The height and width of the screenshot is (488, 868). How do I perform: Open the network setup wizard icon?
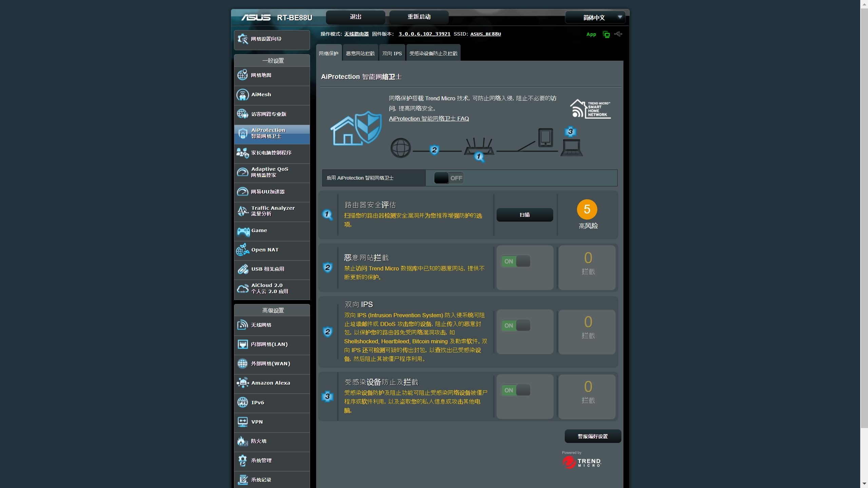click(243, 39)
